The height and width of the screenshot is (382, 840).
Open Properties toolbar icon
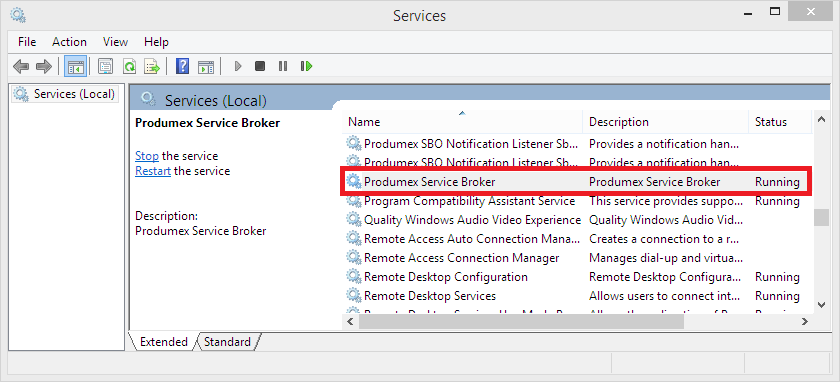[x=106, y=67]
